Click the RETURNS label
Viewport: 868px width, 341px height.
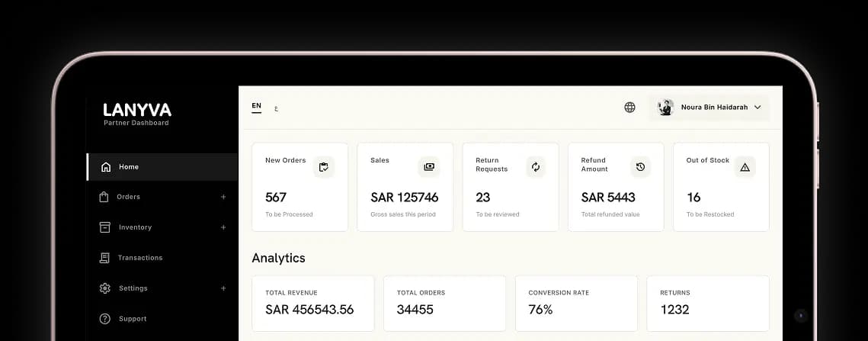(x=674, y=293)
